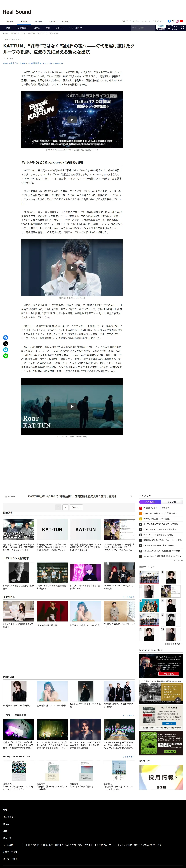Open コラム in the navigation bar
186x868 pixels.
37,28
